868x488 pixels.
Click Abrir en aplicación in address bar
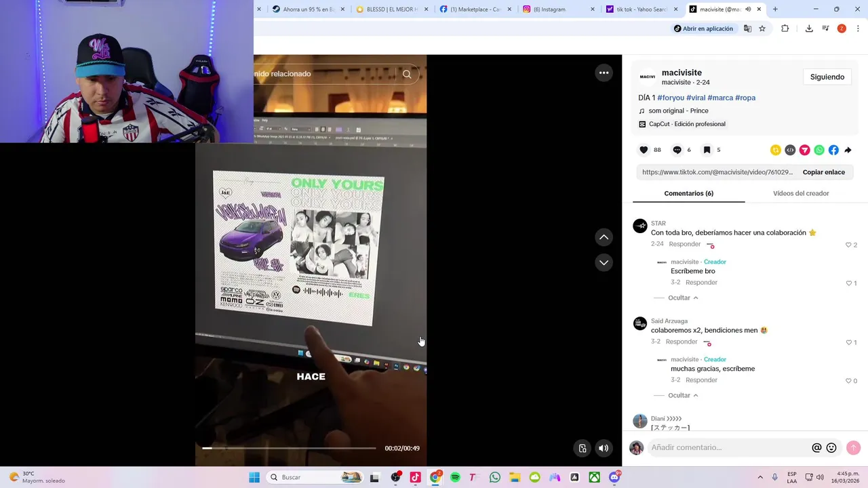point(703,28)
